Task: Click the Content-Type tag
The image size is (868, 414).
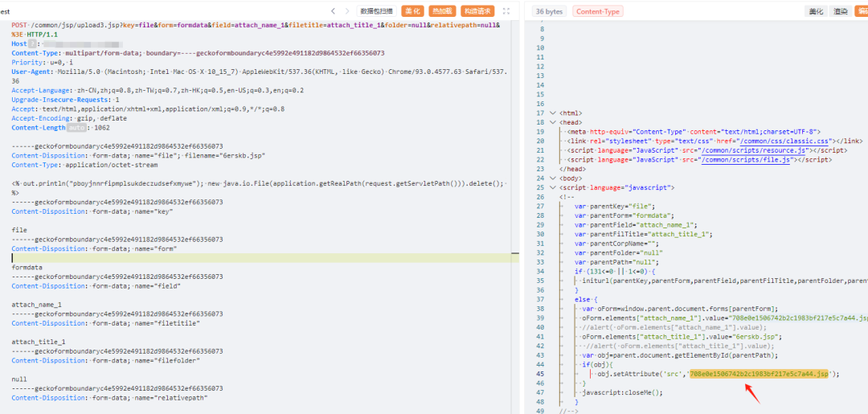Action: pos(598,11)
